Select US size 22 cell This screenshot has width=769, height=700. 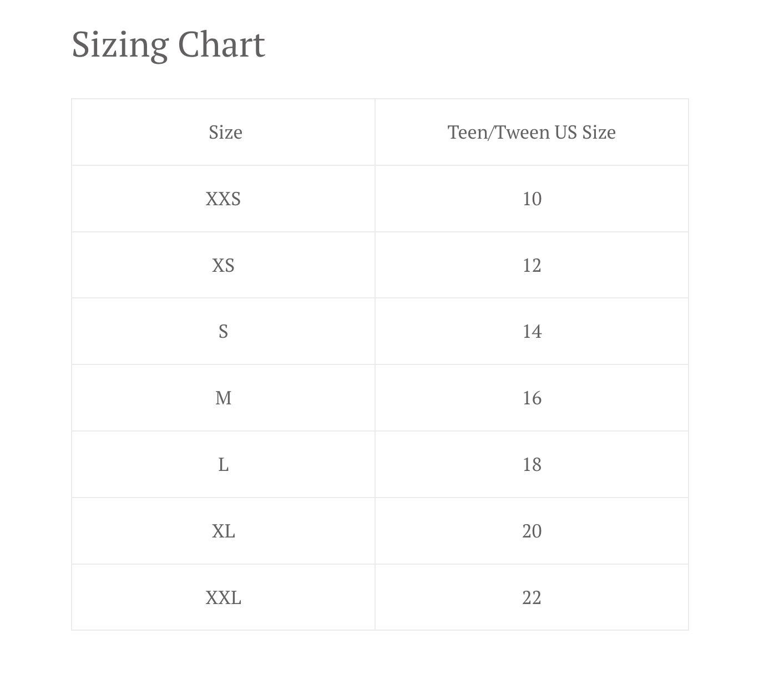pyautogui.click(x=532, y=597)
